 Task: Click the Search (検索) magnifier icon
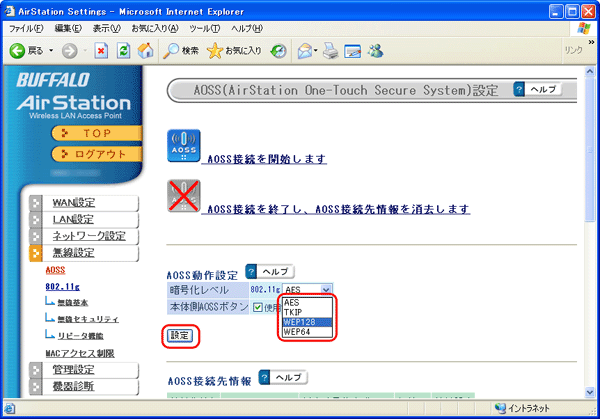(x=171, y=51)
